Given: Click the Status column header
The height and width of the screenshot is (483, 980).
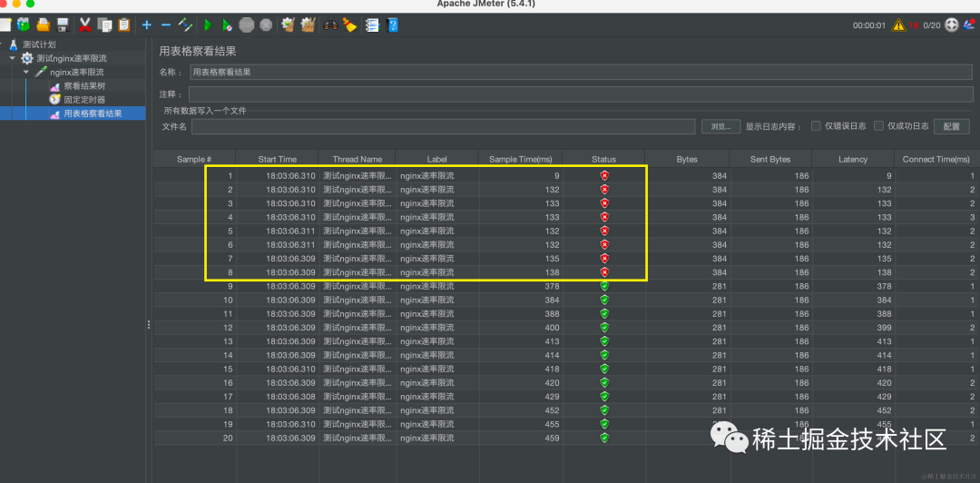Looking at the screenshot, I should [x=603, y=160].
